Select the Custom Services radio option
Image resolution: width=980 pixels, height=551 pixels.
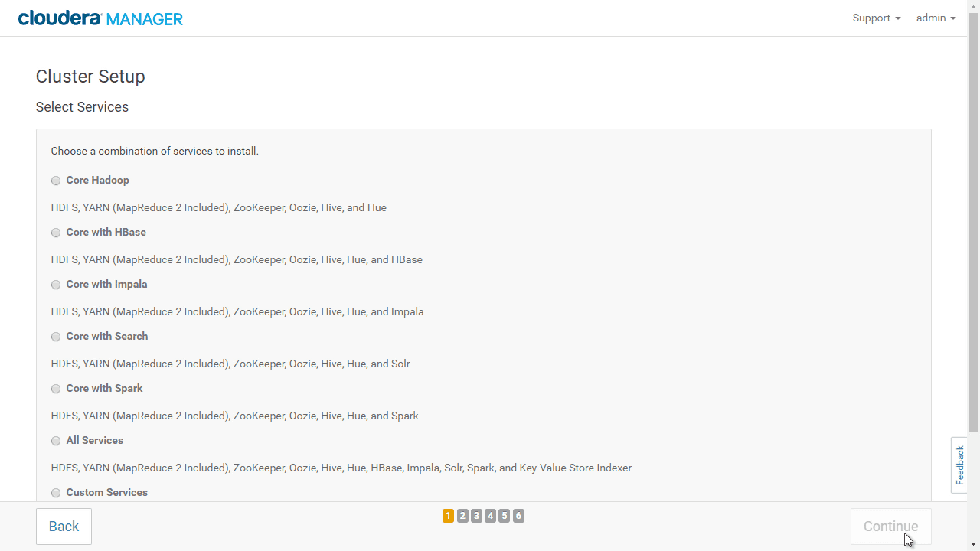click(56, 494)
